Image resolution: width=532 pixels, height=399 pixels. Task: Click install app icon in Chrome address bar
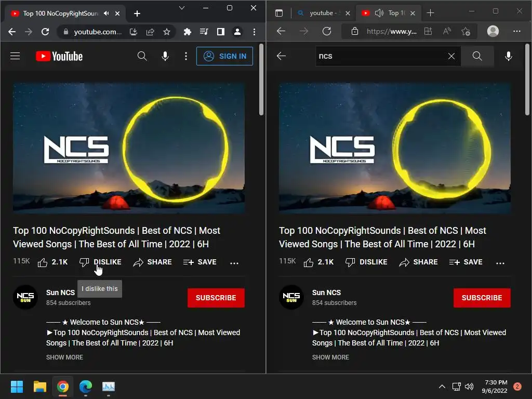coord(134,32)
